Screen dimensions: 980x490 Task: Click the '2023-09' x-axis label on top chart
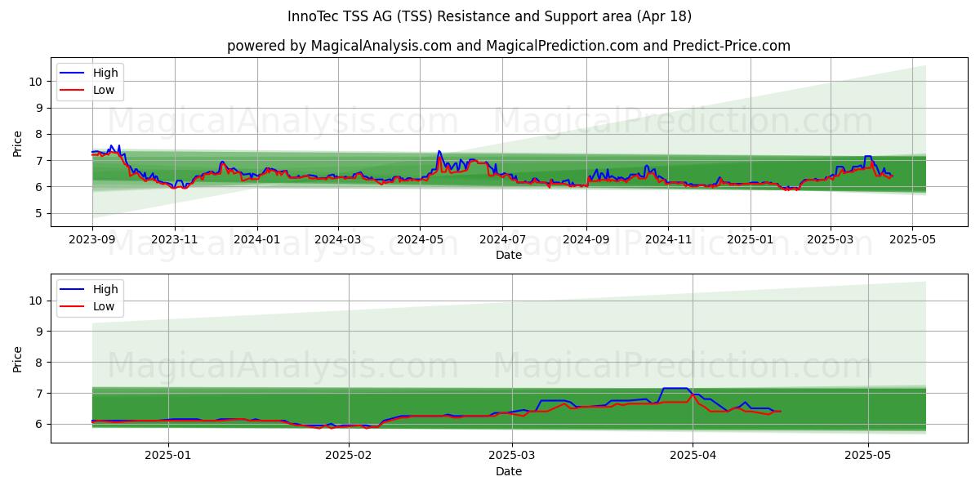(92, 239)
